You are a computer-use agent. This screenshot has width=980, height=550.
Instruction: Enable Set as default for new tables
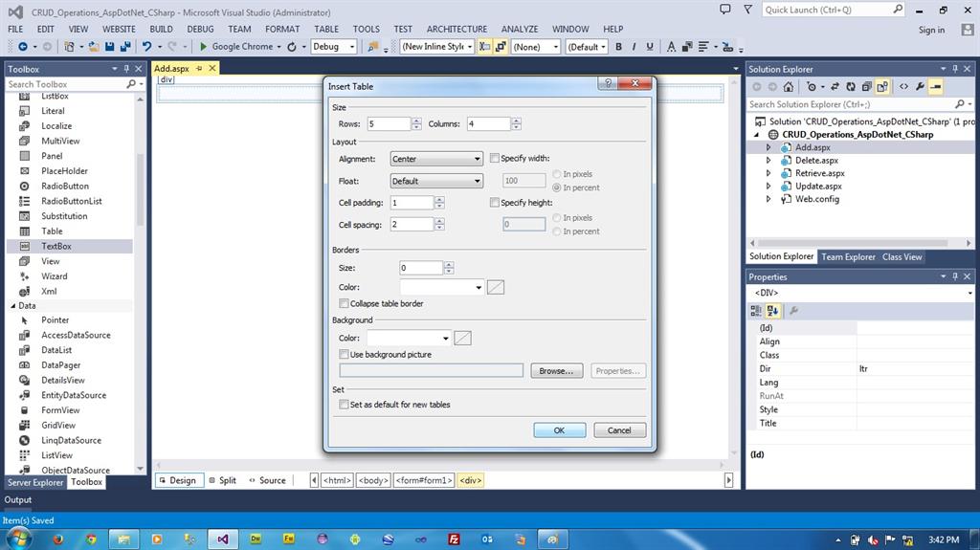tap(344, 405)
